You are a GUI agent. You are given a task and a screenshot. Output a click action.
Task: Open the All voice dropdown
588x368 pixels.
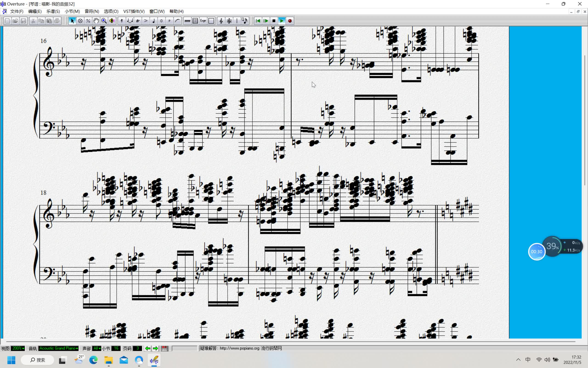[x=96, y=348]
